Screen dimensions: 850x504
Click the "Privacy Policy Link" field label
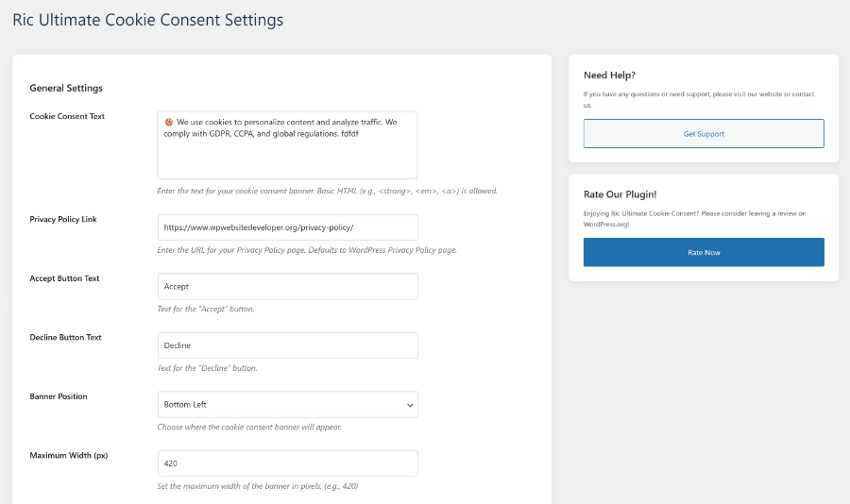(63, 220)
